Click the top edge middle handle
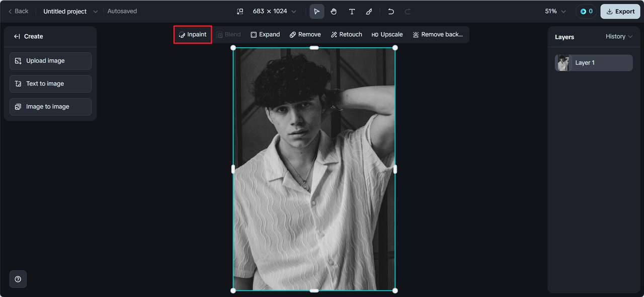The height and width of the screenshot is (297, 644). click(x=314, y=48)
